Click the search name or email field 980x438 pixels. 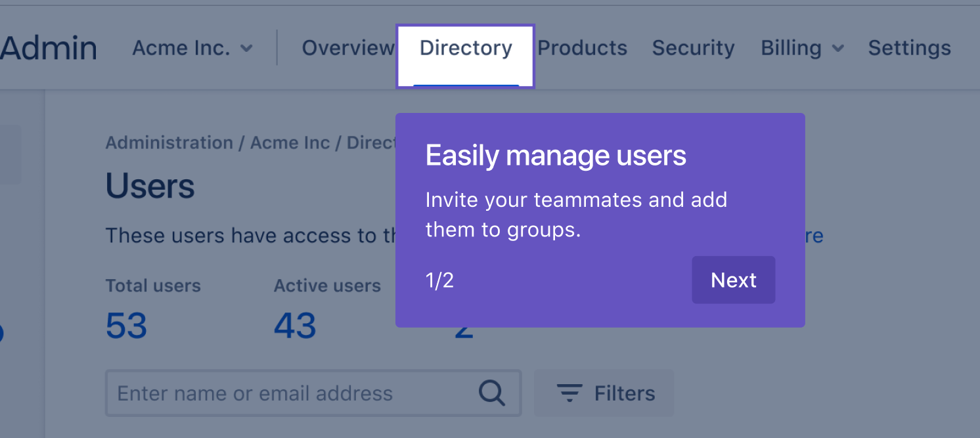click(313, 393)
